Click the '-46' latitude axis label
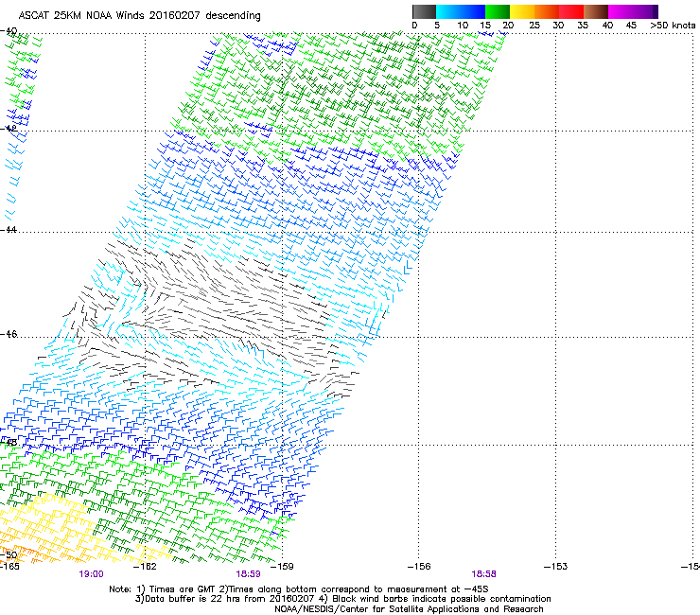The width and height of the screenshot is (700, 615). (x=9, y=334)
